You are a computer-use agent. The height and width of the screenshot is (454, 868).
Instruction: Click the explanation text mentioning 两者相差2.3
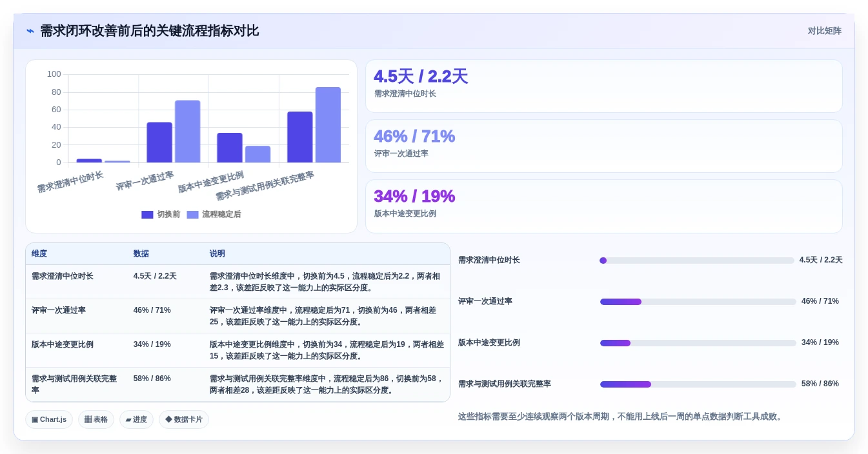click(x=327, y=282)
